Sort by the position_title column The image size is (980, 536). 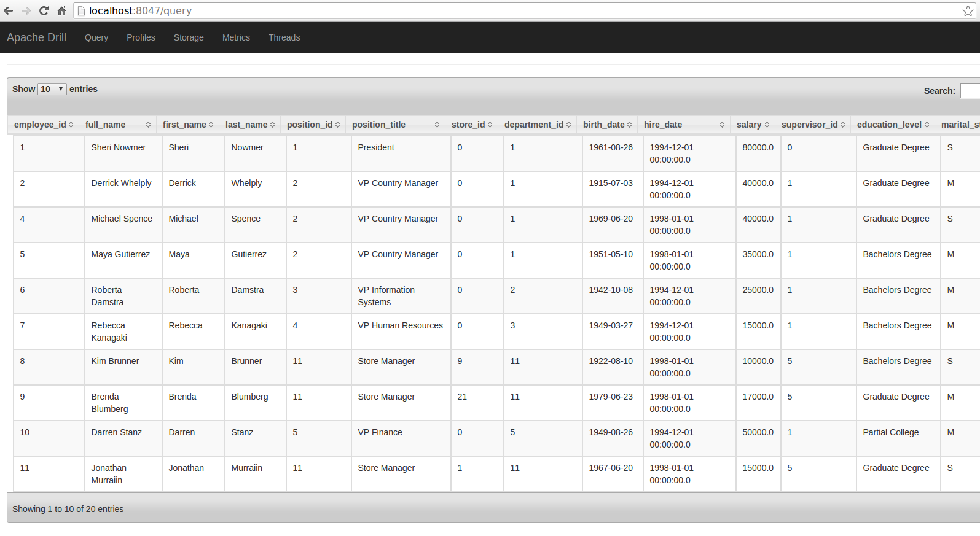(395, 125)
